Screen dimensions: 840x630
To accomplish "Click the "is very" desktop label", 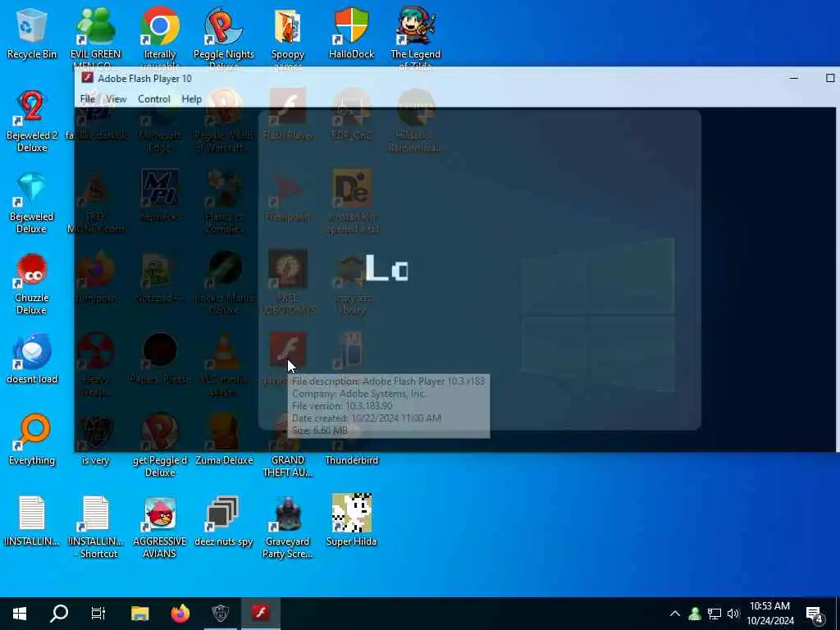I will (x=95, y=460).
